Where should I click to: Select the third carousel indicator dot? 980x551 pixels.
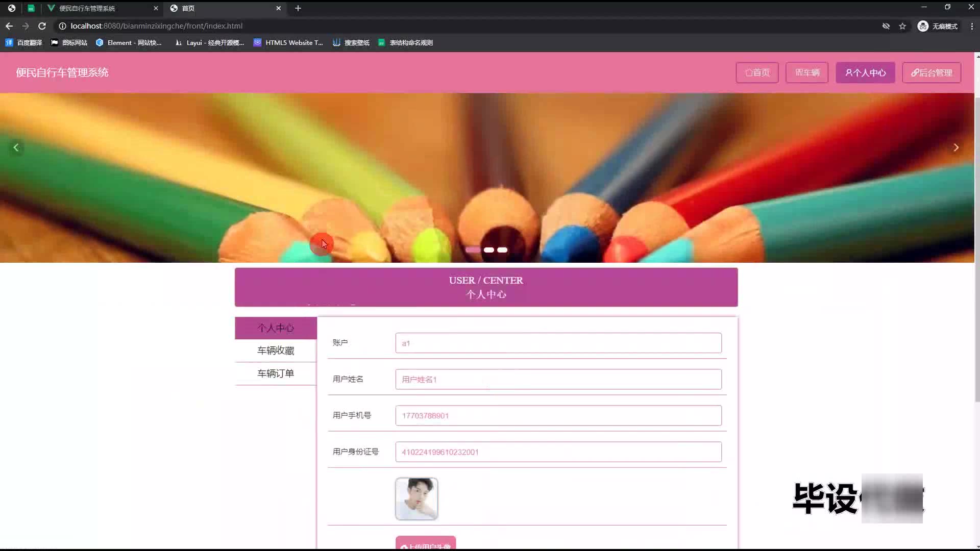coord(502,250)
